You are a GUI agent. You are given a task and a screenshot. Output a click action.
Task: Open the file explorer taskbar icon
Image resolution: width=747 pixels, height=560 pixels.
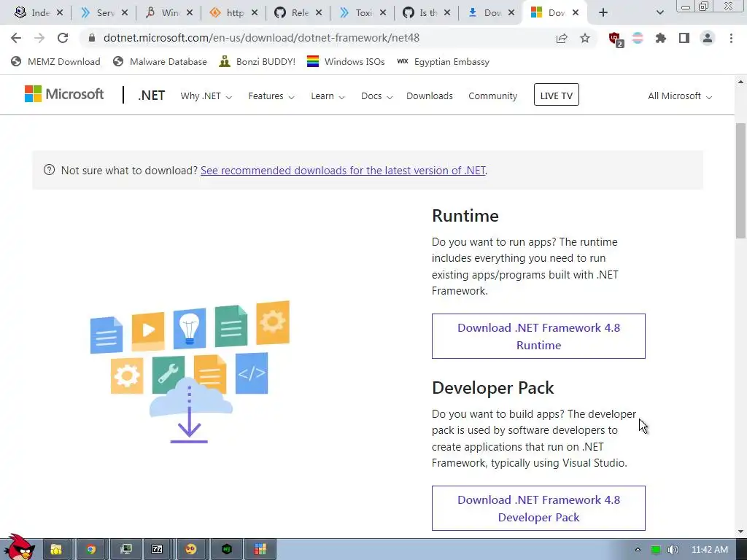tap(56, 550)
